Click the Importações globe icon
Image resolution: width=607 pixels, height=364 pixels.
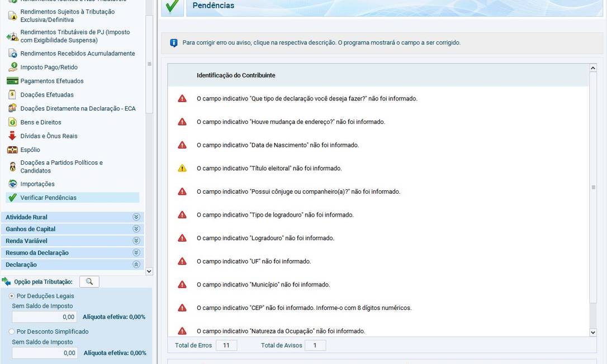tap(13, 183)
